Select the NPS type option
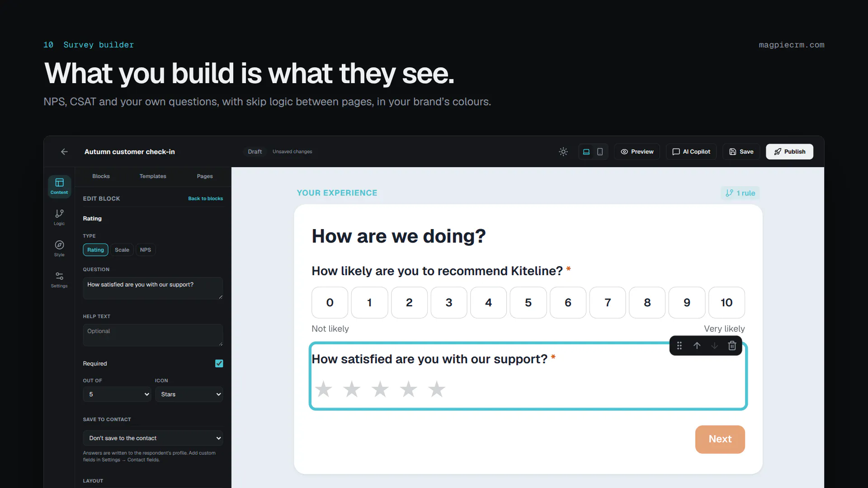Screen dimensions: 868x488 click(x=146, y=250)
